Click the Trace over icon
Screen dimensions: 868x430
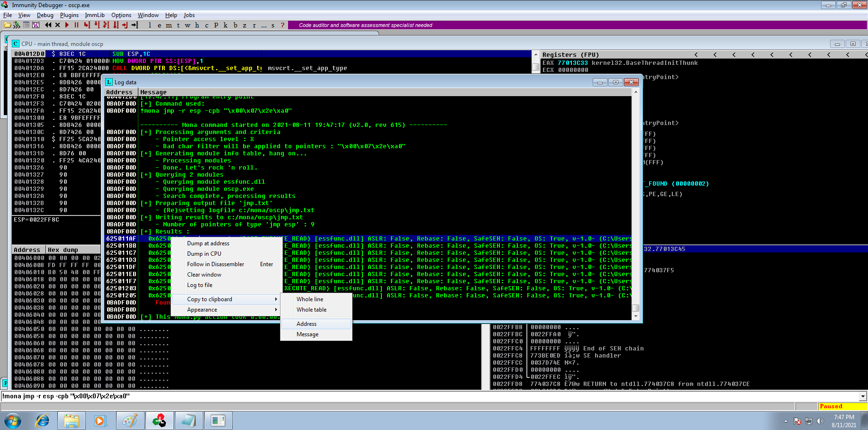(x=116, y=25)
